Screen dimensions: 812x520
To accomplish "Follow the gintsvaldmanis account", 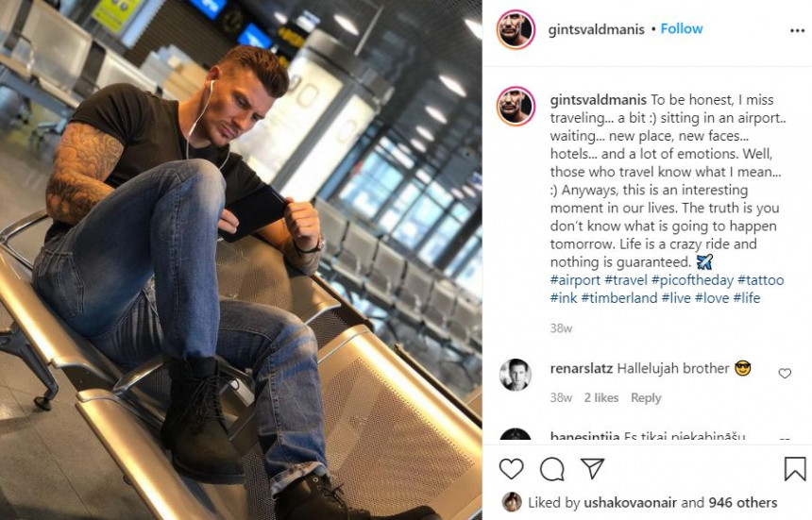I will pyautogui.click(x=682, y=29).
